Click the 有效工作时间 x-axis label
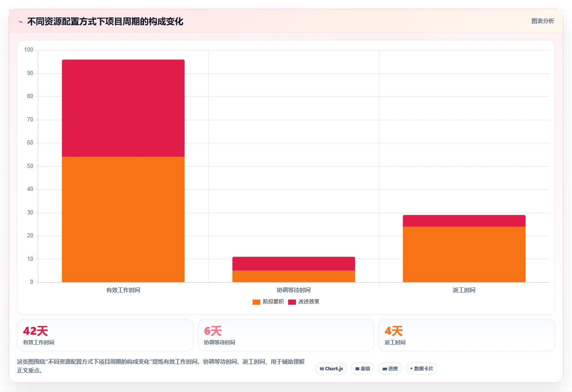Screen dimensions: 572x392 pyautogui.click(x=123, y=290)
